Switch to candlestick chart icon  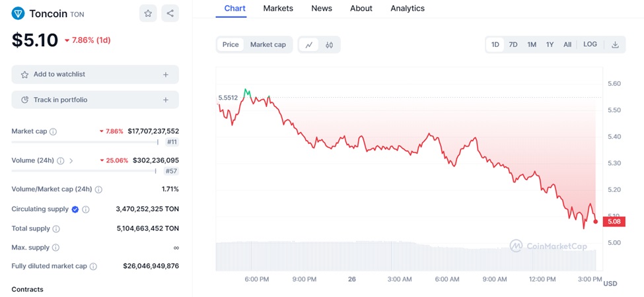pos(329,45)
